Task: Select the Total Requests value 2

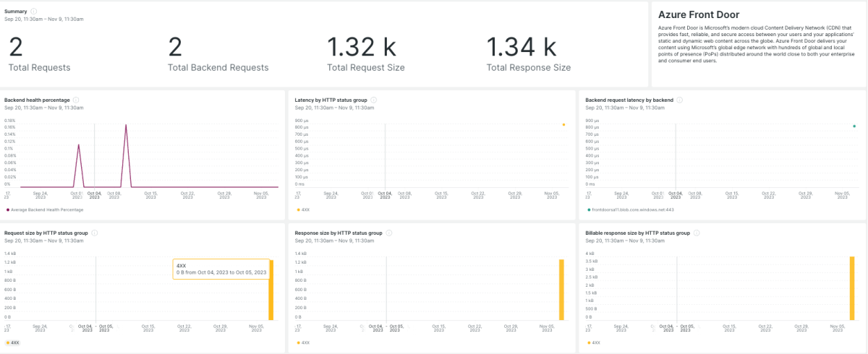Action: (16, 47)
